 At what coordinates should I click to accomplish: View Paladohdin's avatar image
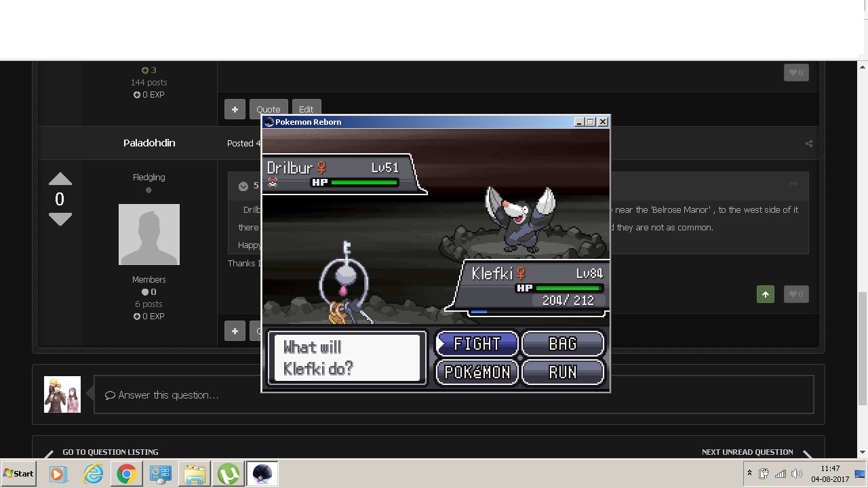149,235
